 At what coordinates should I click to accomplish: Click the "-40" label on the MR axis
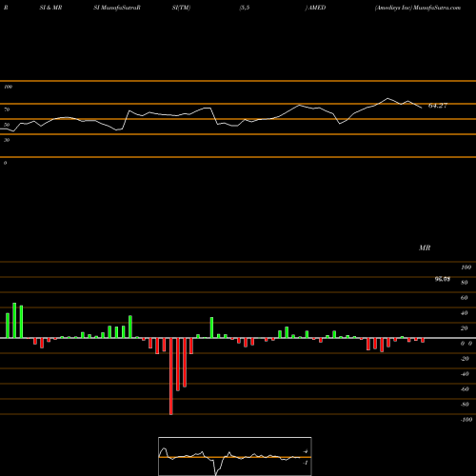465,374
